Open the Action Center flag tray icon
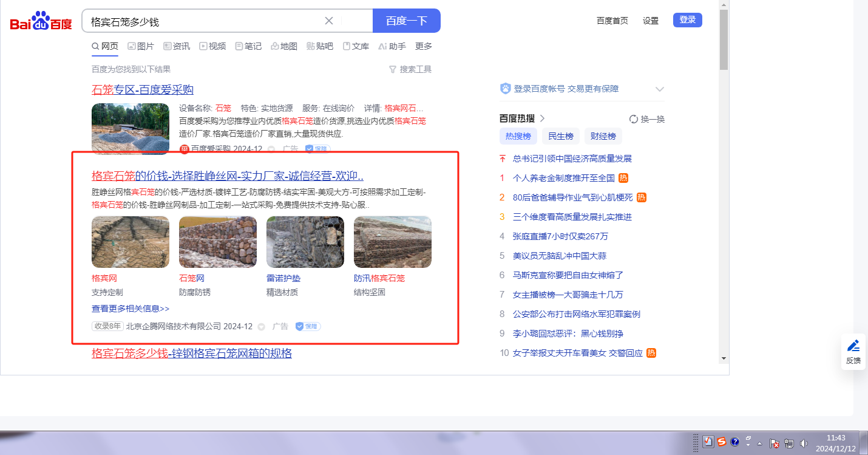The image size is (868, 455). coord(775,443)
